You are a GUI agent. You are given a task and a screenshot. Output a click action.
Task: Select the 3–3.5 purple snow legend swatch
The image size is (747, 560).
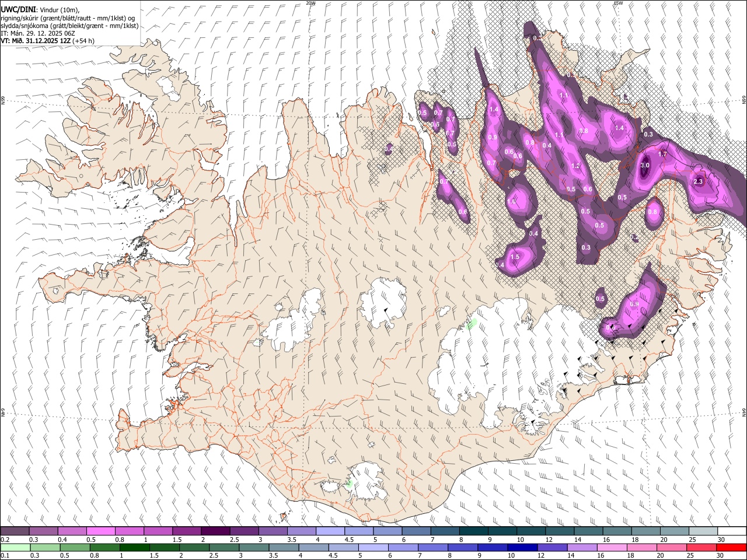273,531
